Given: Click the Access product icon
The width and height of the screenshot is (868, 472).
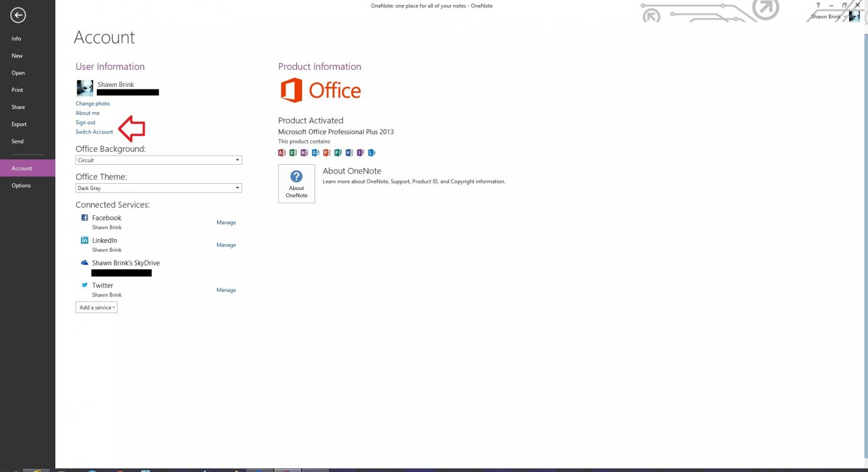Looking at the screenshot, I should point(282,152).
